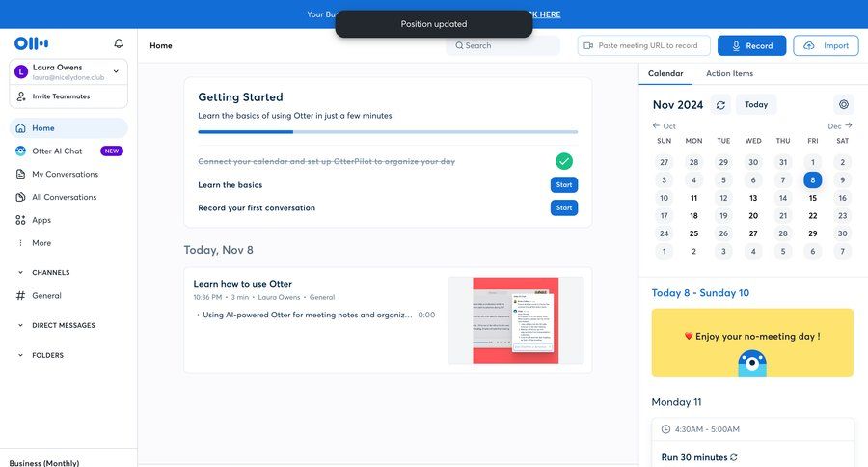Click the 4:30AM - 5:00AM time text
This screenshot has height=467, width=868.
(x=707, y=429)
